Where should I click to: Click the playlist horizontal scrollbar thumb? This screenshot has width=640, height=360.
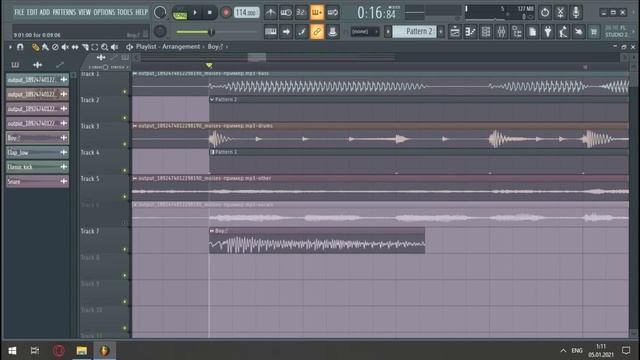click(x=257, y=58)
